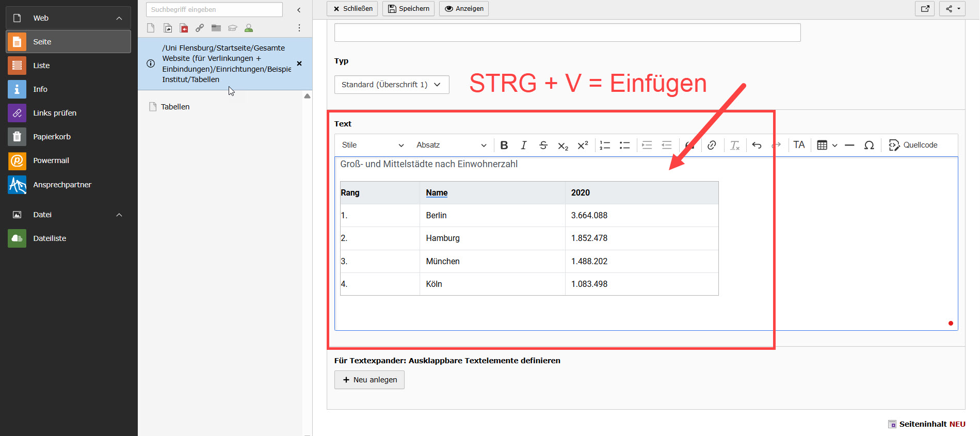
Task: Click Neu anlegen button
Action: pos(369,380)
